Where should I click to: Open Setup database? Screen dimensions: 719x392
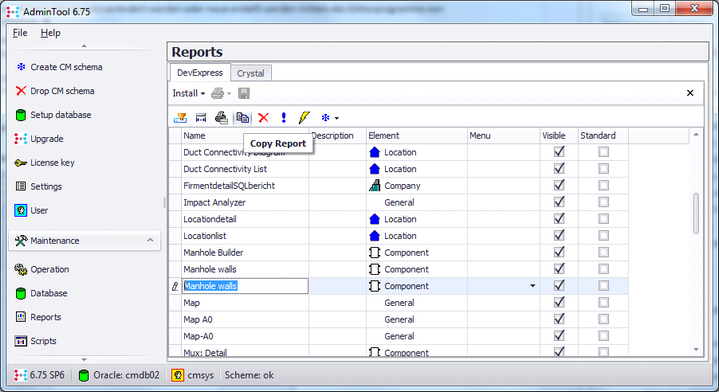coord(61,115)
